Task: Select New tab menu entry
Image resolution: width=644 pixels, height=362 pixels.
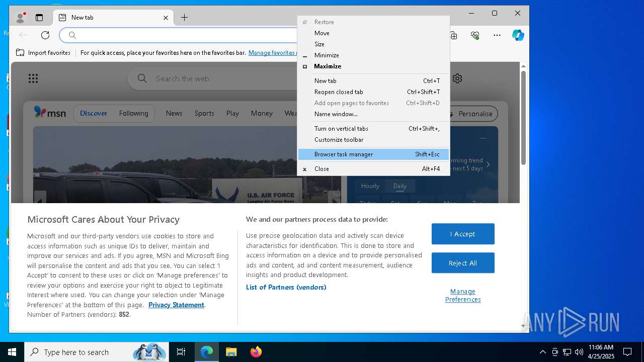Action: pos(373,81)
